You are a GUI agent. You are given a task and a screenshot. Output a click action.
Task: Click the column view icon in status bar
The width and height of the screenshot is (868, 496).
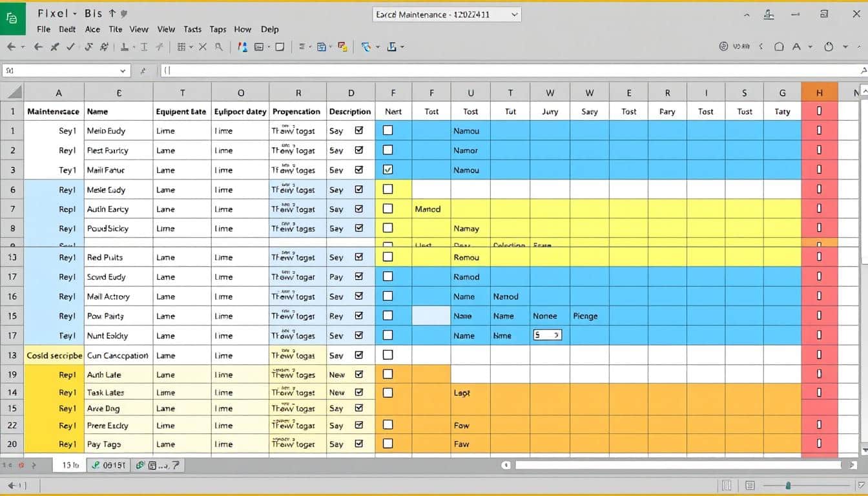coord(727,486)
